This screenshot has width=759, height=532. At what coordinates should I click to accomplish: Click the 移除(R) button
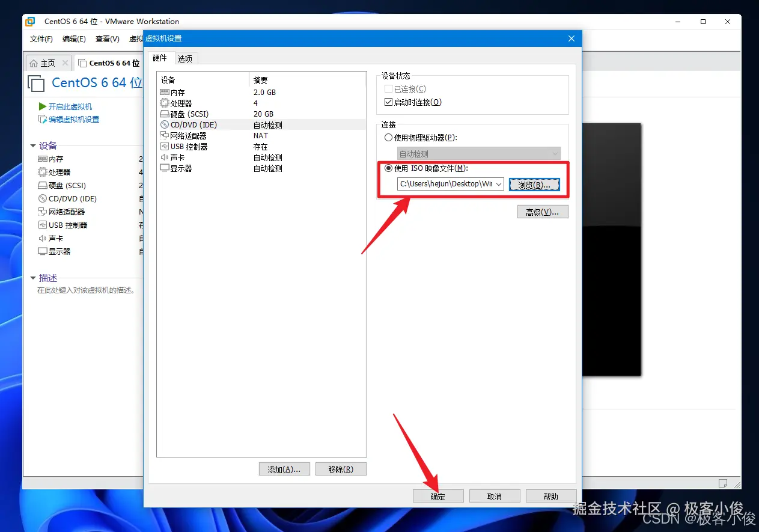coord(341,469)
